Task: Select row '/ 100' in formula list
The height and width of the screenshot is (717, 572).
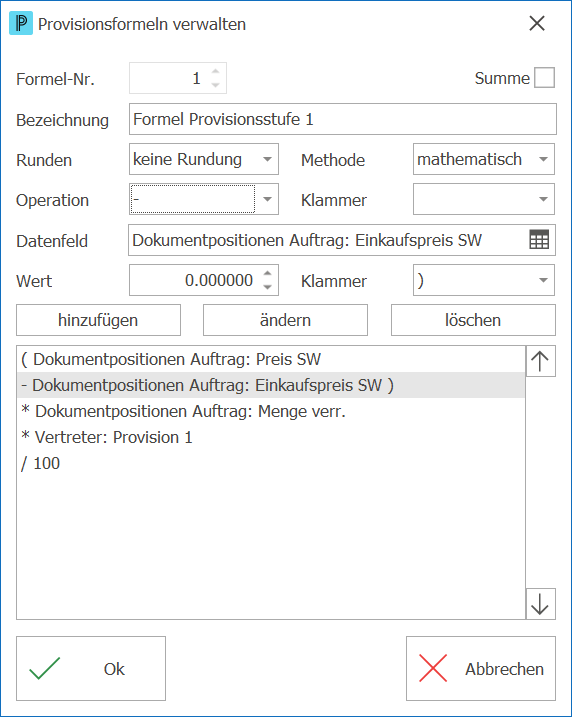Action: [x=271, y=464]
